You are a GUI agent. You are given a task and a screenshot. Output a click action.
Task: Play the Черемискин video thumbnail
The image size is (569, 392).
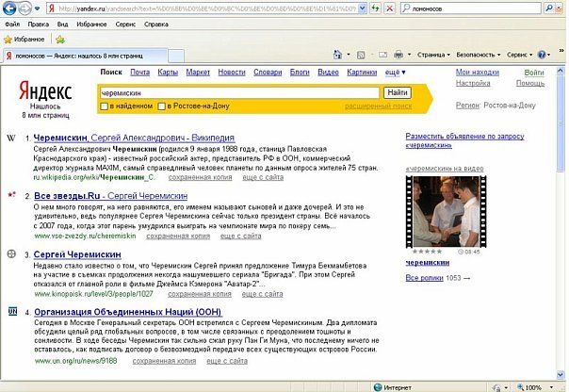pos(439,211)
